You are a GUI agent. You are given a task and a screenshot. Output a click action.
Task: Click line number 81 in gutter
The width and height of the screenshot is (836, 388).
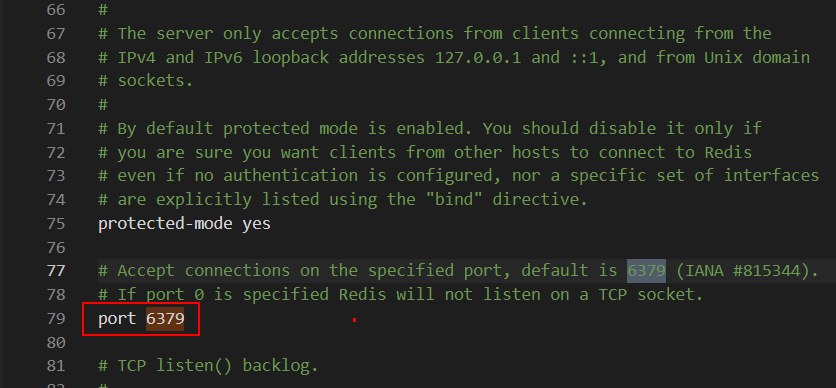pyautogui.click(x=56, y=367)
